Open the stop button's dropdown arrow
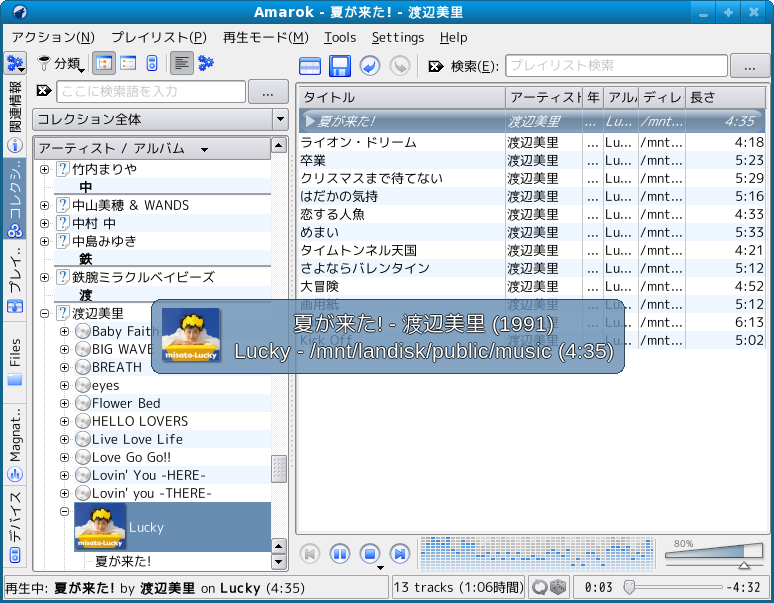Viewport: 774px width, 603px height. pyautogui.click(x=380, y=567)
